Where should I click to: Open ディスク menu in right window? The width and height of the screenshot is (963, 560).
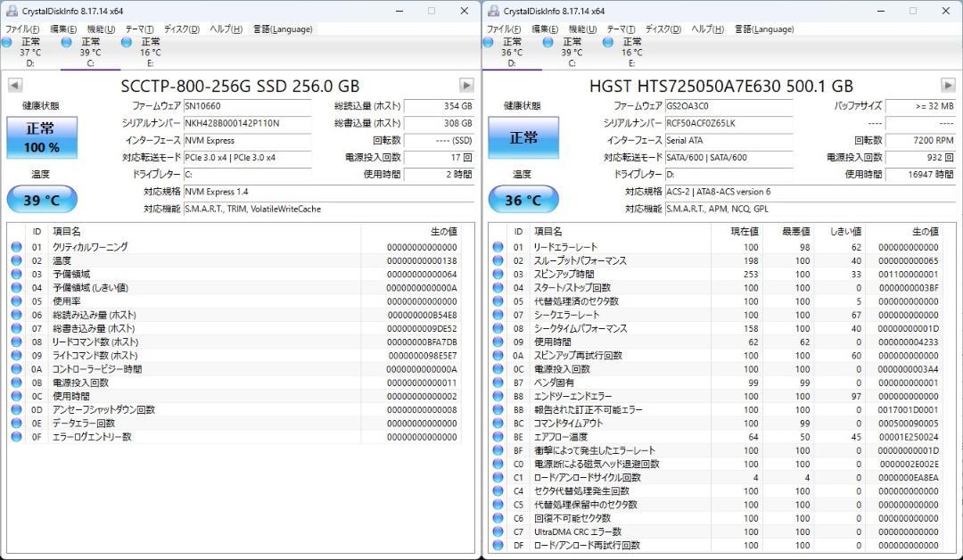[663, 29]
